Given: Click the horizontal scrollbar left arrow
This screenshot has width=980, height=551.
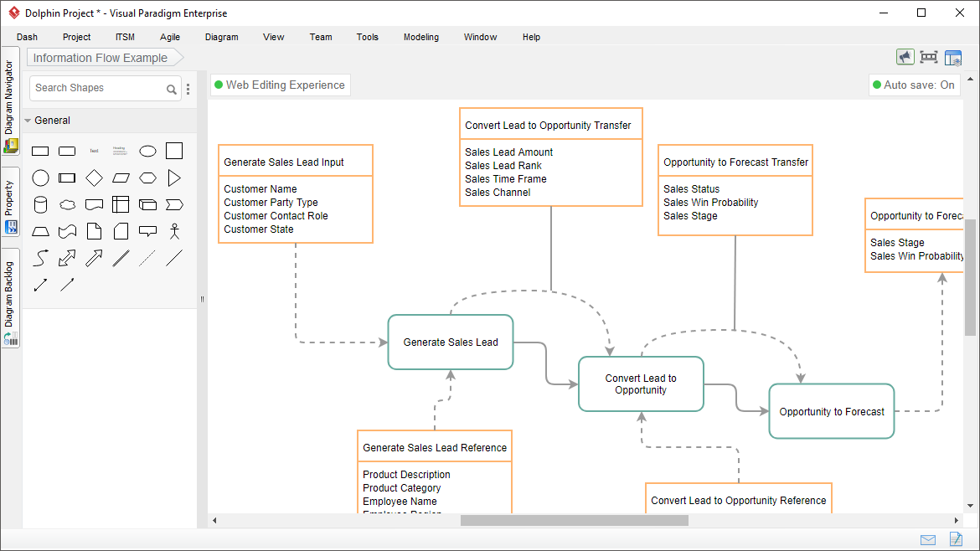Looking at the screenshot, I should 214,520.
